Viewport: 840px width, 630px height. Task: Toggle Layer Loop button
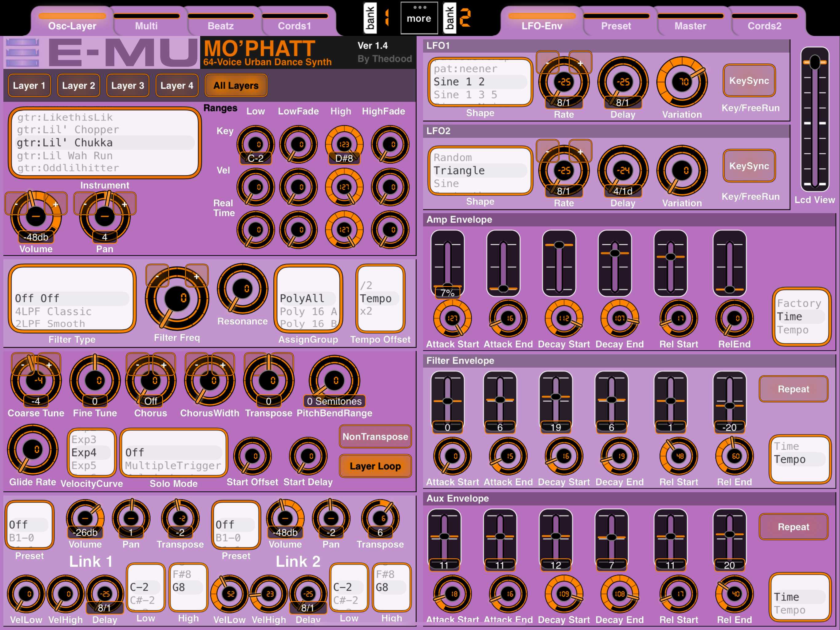[375, 466]
